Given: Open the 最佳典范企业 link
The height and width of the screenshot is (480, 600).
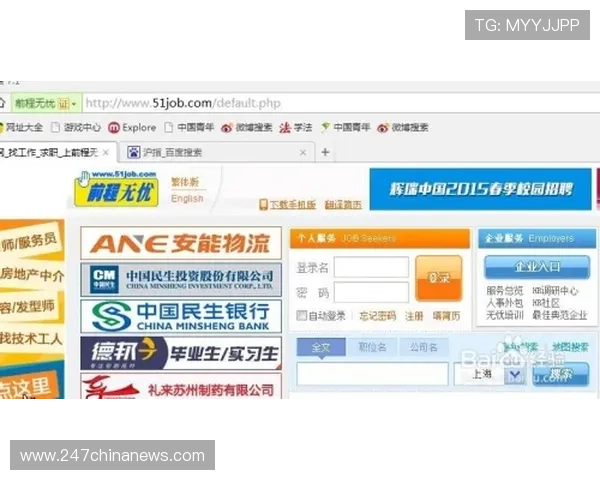Looking at the screenshot, I should [x=559, y=315].
